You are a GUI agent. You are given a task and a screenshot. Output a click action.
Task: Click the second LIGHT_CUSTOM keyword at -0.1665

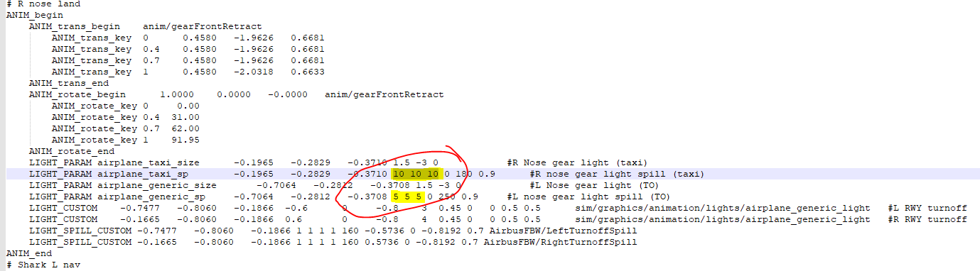(x=63, y=219)
